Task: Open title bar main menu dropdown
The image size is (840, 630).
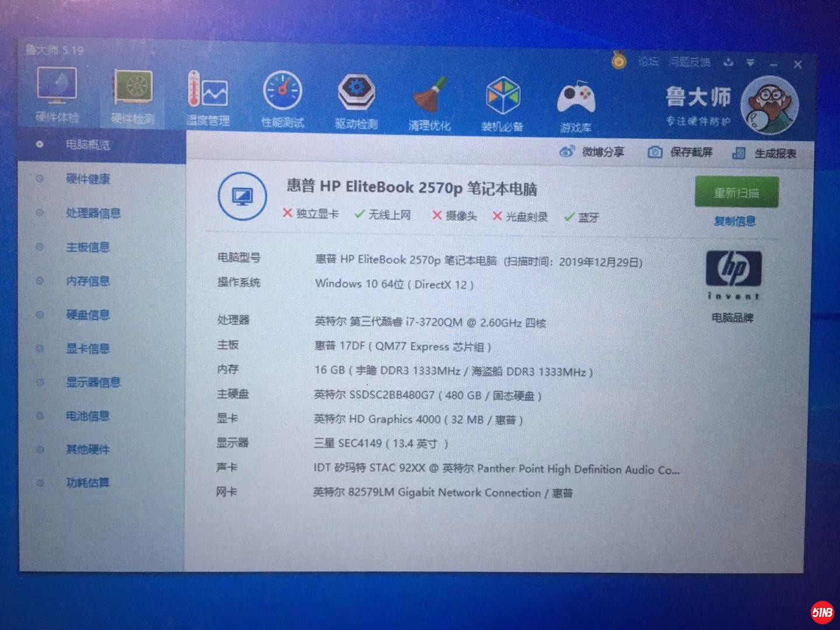Action: coord(750,62)
